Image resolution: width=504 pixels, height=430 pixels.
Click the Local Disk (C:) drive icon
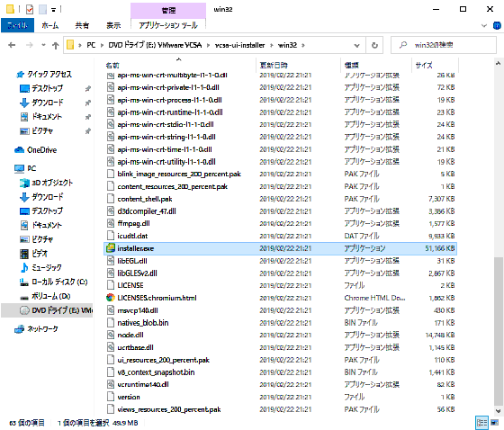point(24,282)
